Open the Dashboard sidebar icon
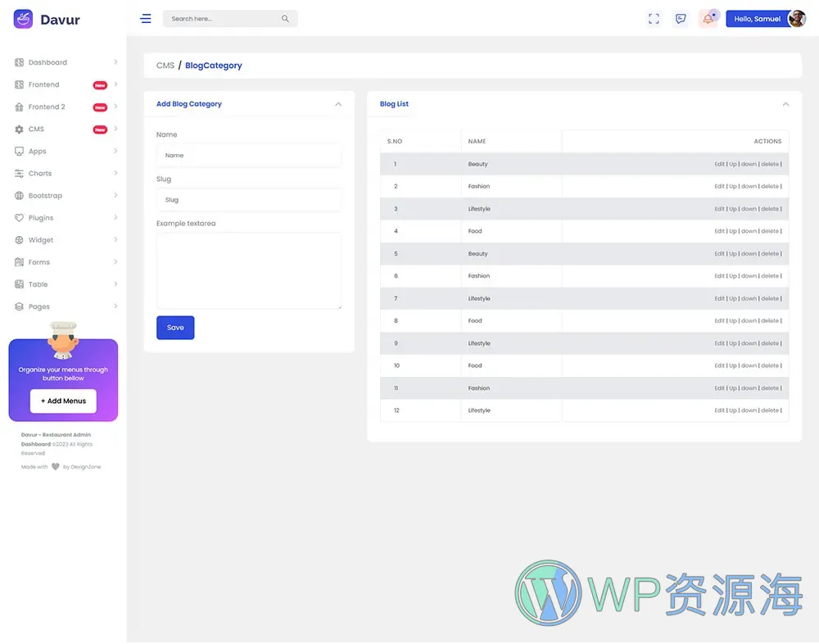The height and width of the screenshot is (644, 819). click(x=18, y=61)
